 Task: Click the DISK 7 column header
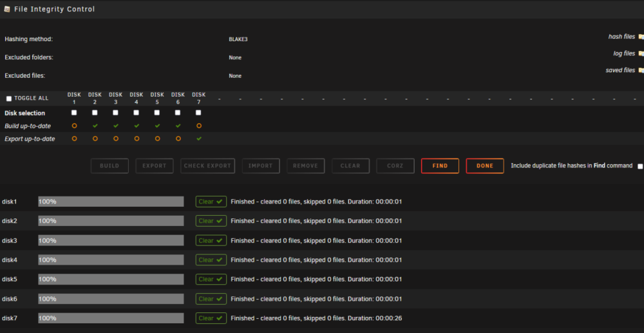pos(199,98)
